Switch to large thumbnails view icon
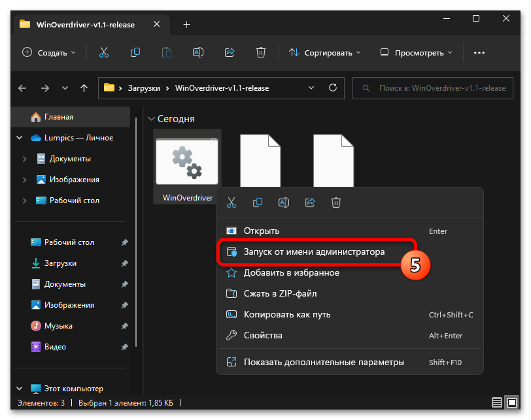531x420 pixels. [x=512, y=402]
